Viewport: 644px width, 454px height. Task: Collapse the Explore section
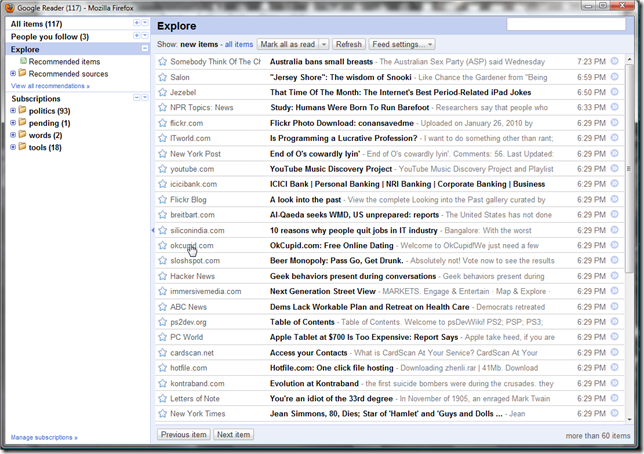pos(145,48)
